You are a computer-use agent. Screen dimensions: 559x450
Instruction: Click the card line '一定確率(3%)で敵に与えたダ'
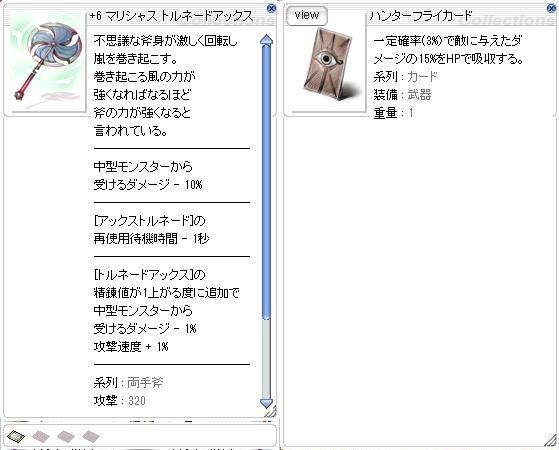tap(447, 41)
